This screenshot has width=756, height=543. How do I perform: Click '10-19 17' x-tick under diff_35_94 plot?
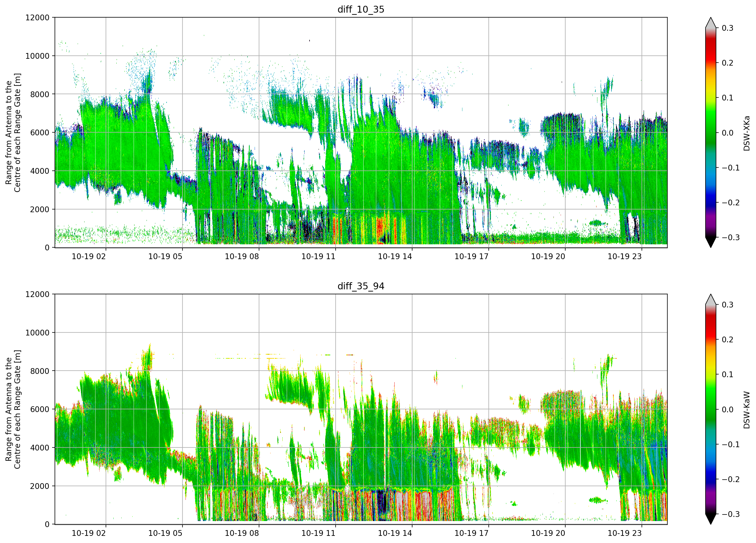pos(472,533)
